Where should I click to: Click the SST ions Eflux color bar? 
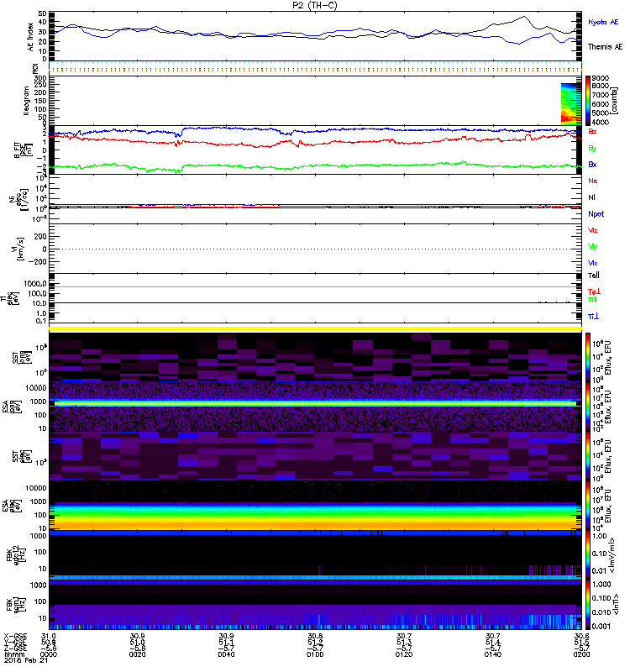(588, 357)
